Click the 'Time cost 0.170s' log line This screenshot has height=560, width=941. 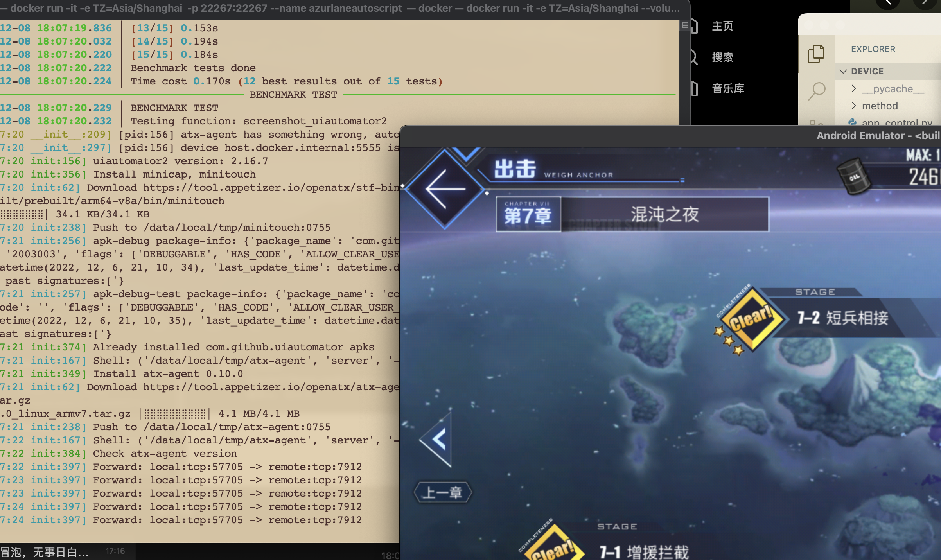pyautogui.click(x=286, y=81)
